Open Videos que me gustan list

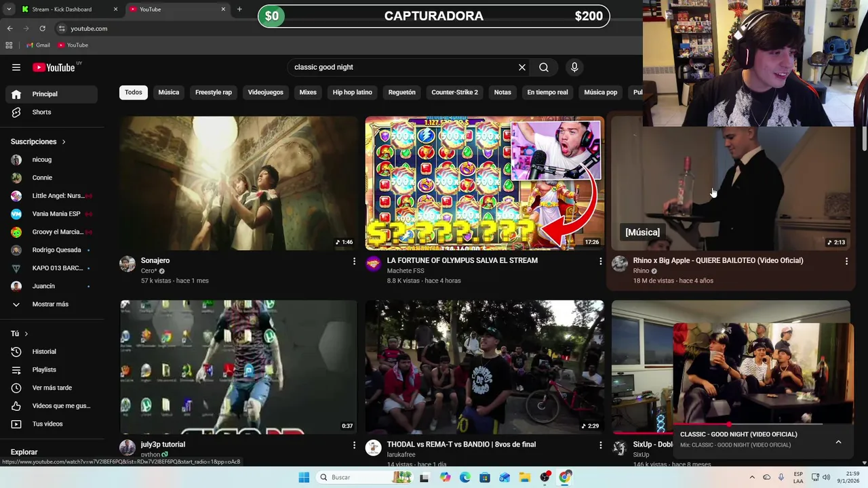point(52,406)
